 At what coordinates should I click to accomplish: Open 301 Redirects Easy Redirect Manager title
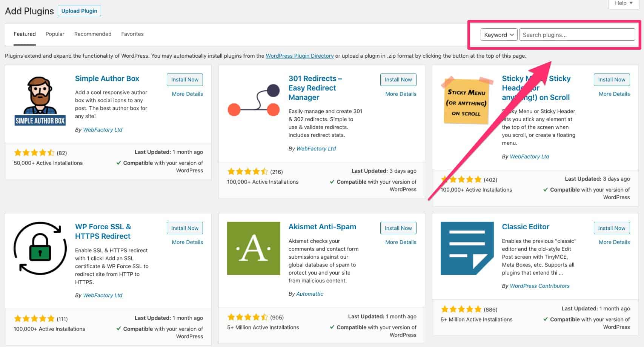315,88
